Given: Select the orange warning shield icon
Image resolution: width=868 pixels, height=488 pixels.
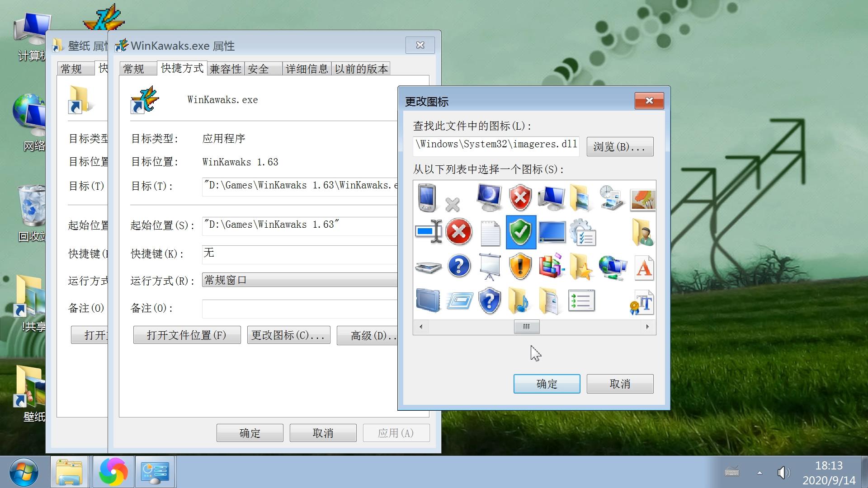Looking at the screenshot, I should pos(520,266).
